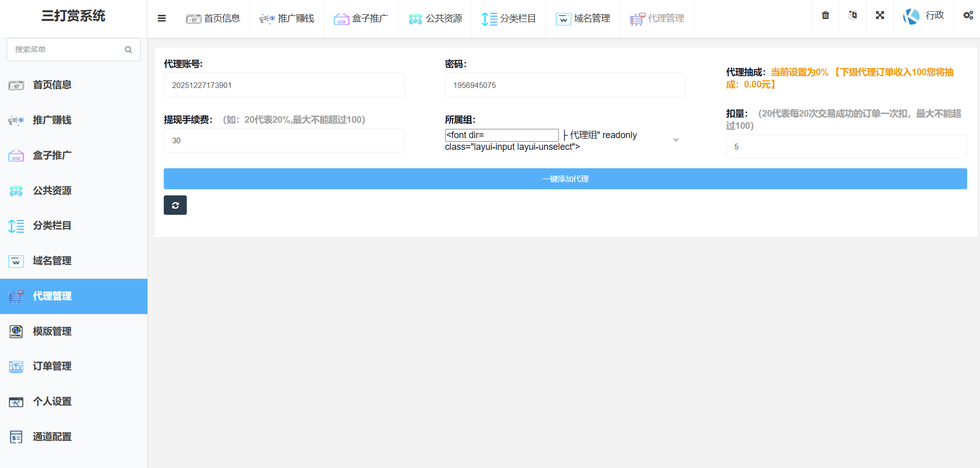Screen dimensions: 980x468
Task: Click the 代理账号 input field
Action: (x=284, y=85)
